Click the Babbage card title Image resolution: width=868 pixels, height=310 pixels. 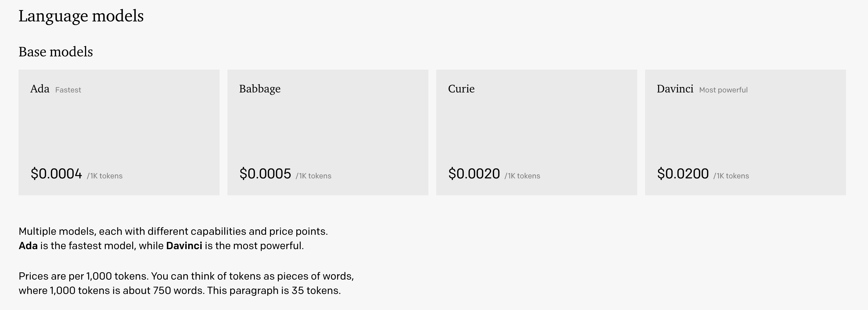(260, 89)
